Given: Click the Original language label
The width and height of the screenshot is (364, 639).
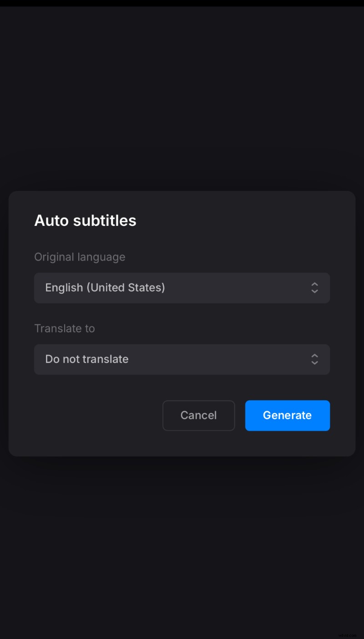Looking at the screenshot, I should 80,257.
